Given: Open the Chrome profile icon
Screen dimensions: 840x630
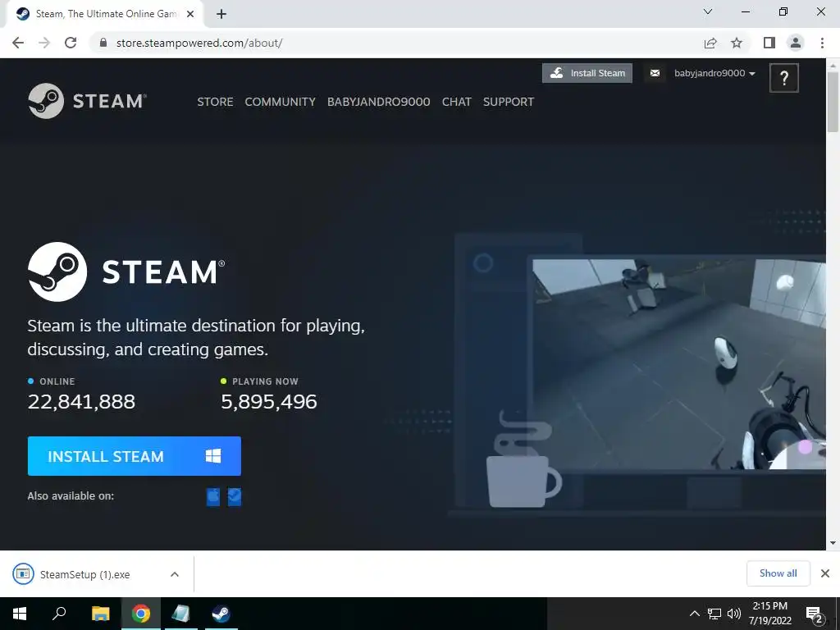Looking at the screenshot, I should click(796, 43).
